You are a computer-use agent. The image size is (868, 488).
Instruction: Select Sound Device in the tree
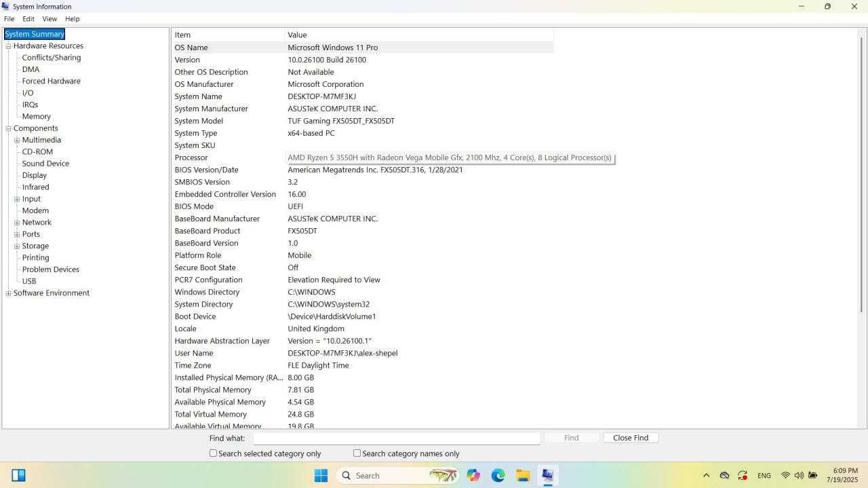pos(45,164)
